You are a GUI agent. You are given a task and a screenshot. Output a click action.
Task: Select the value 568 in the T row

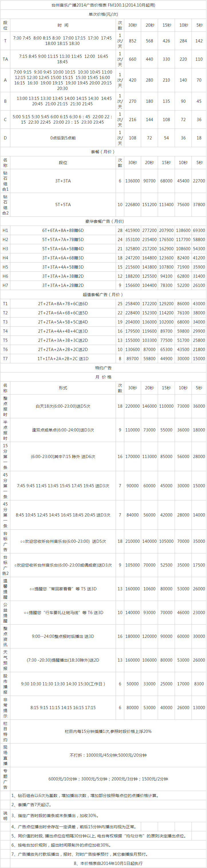tap(149, 41)
